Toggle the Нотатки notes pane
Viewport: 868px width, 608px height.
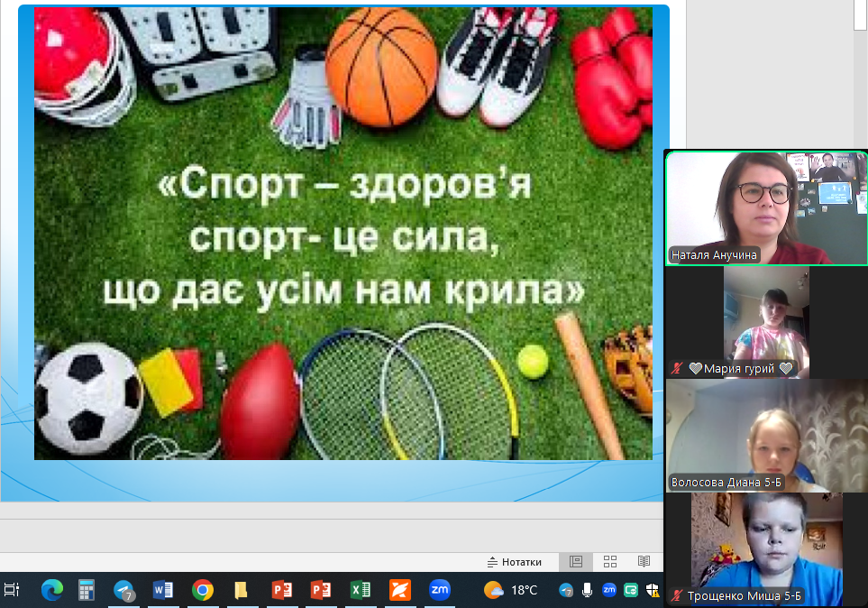515,562
